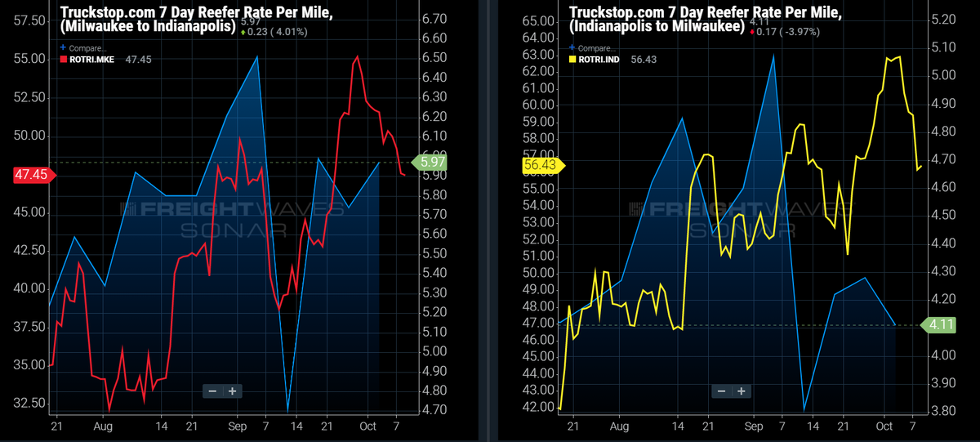Zoom out on Indianapolis to Milwaukee chart

click(x=721, y=391)
